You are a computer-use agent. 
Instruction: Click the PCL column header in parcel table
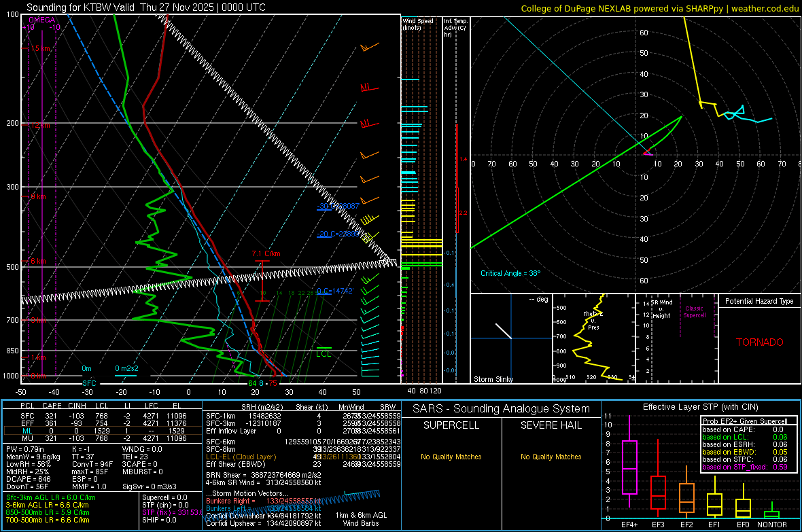(27, 406)
